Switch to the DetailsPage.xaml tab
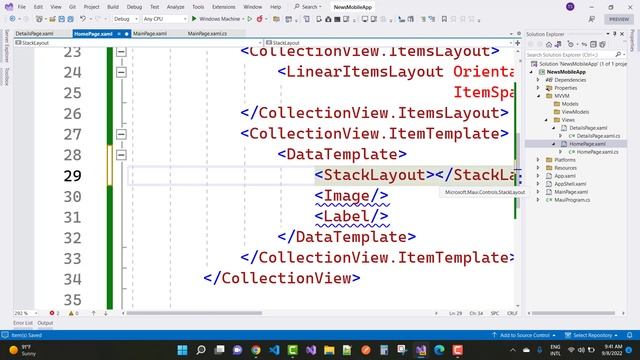Screen dimensions: 640x360 34,33
